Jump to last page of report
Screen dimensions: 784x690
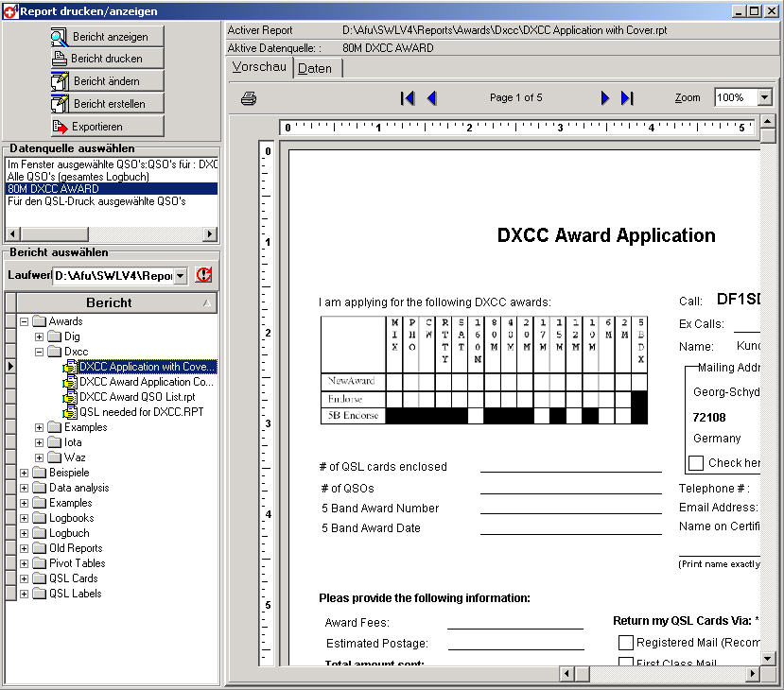tap(627, 98)
